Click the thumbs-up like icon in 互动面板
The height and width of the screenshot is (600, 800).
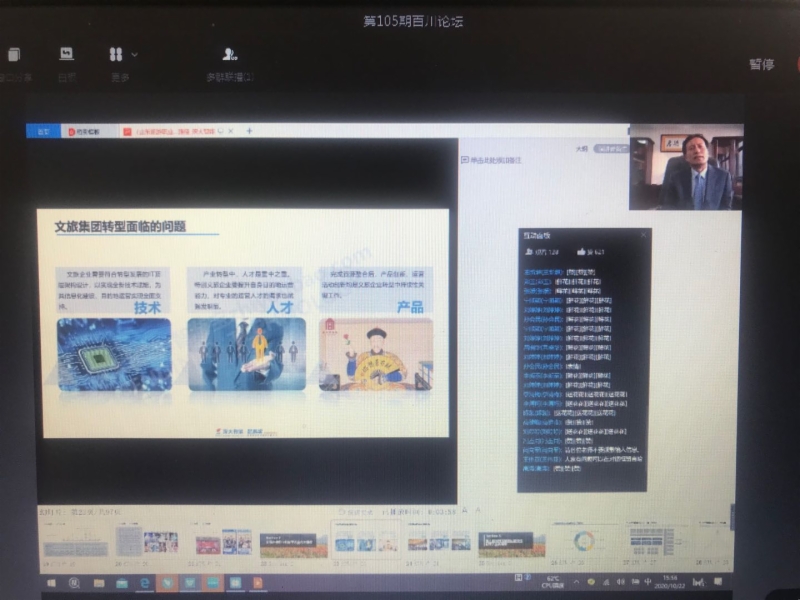coord(581,251)
